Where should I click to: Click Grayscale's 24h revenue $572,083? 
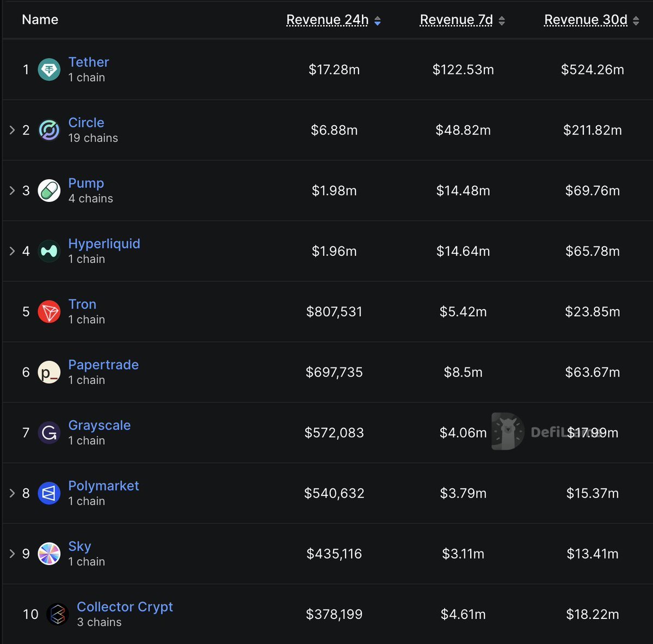(334, 433)
